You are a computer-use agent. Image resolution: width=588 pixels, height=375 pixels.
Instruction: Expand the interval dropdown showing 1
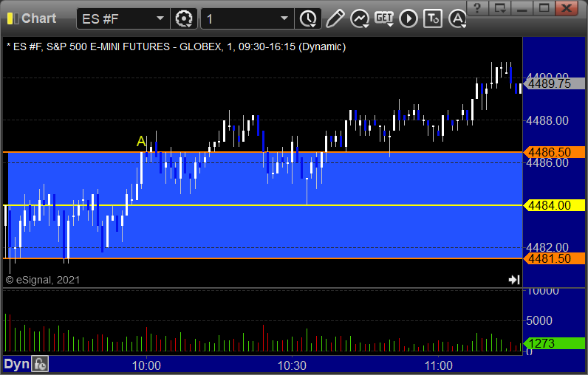click(284, 18)
